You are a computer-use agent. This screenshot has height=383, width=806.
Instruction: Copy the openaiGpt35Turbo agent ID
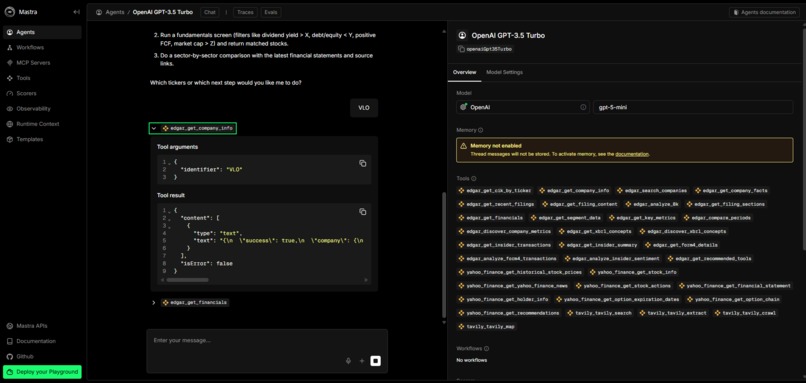[x=461, y=49]
